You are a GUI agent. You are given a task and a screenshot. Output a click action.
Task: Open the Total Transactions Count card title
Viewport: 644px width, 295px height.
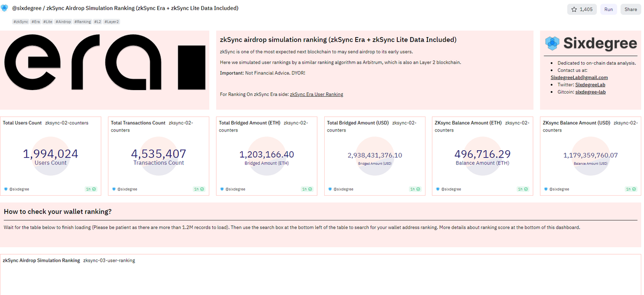138,123
